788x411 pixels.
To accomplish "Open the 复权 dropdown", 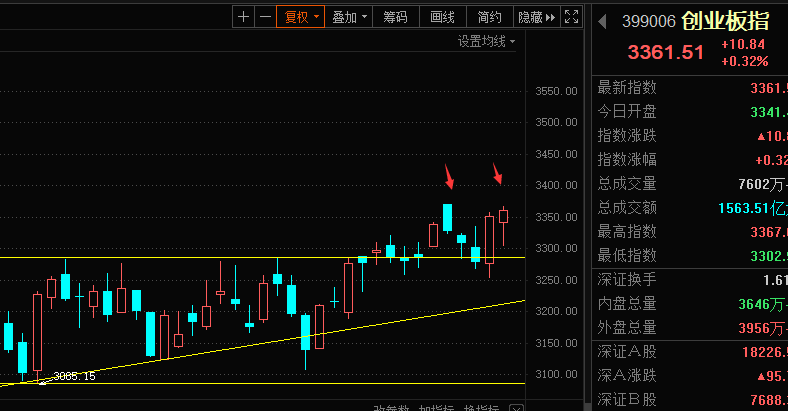I will (301, 17).
